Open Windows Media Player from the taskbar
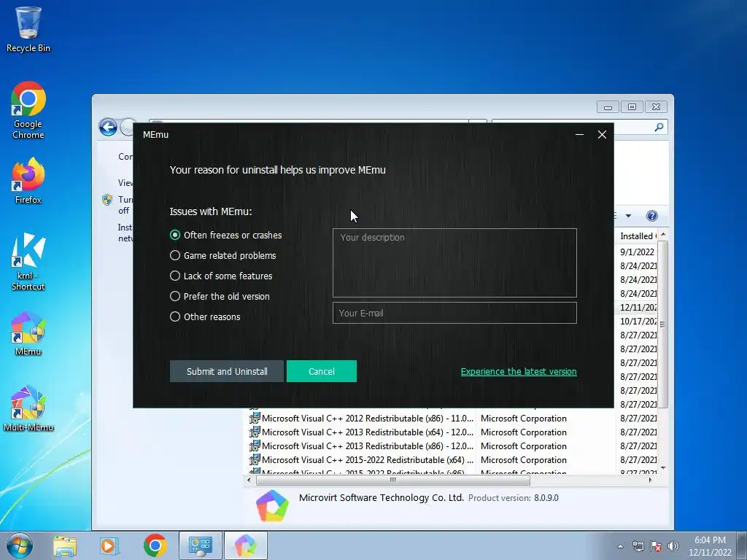747x560 pixels. click(109, 545)
